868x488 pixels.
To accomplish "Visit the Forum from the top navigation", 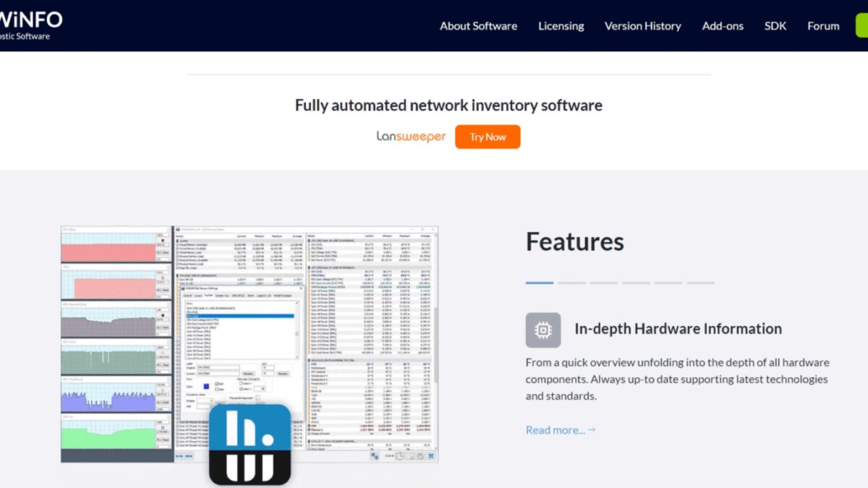I will coord(823,26).
